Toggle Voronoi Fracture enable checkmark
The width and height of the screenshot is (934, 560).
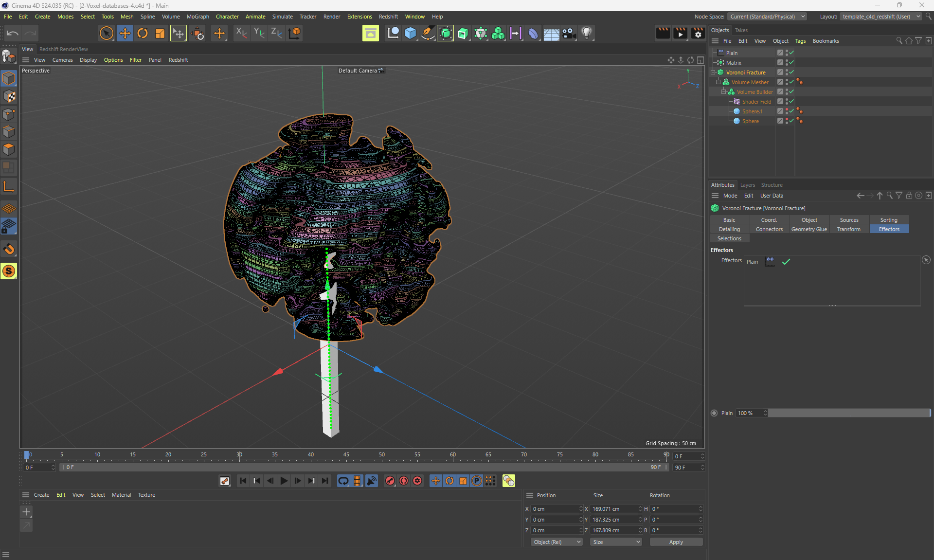coord(791,72)
